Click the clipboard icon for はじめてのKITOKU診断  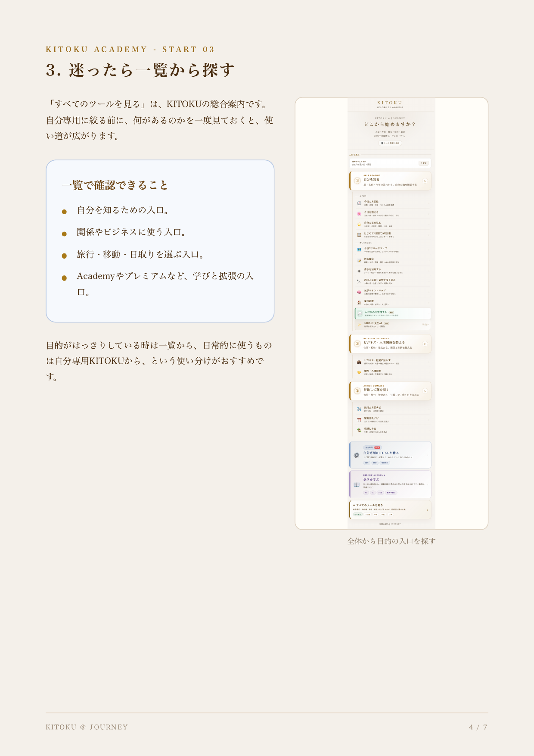point(359,235)
